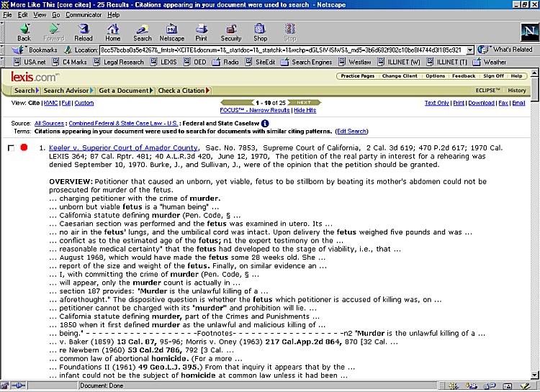Open the Security info button
This screenshot has height=392, width=540.
(x=231, y=32)
